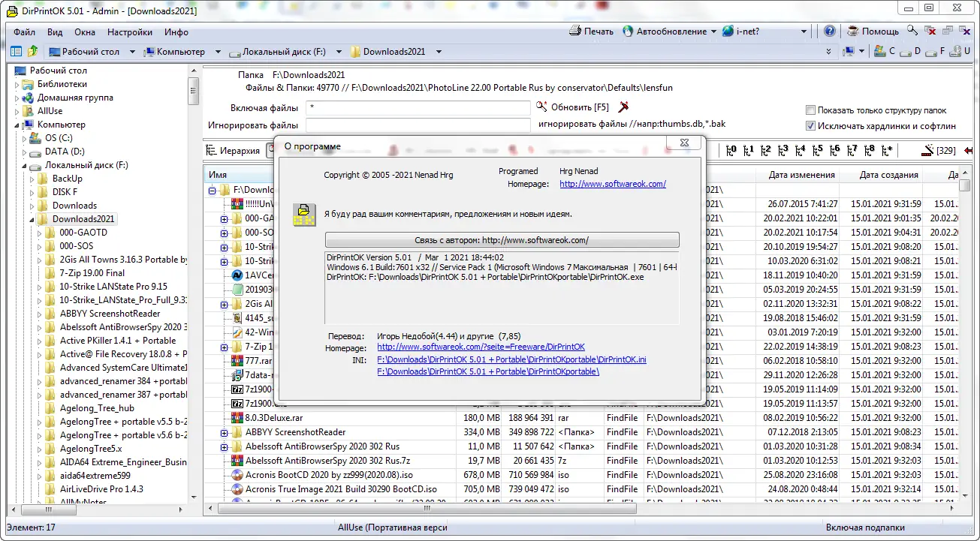Click the toolbar overflow chevron near drive icons
Image resolution: width=980 pixels, height=541 pixels.
(x=828, y=52)
